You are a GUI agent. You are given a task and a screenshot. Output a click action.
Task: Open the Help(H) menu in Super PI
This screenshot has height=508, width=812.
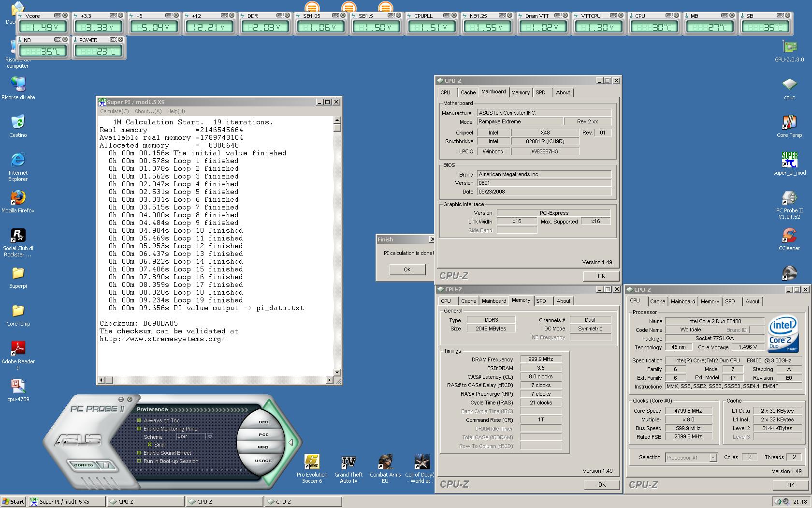tap(176, 111)
